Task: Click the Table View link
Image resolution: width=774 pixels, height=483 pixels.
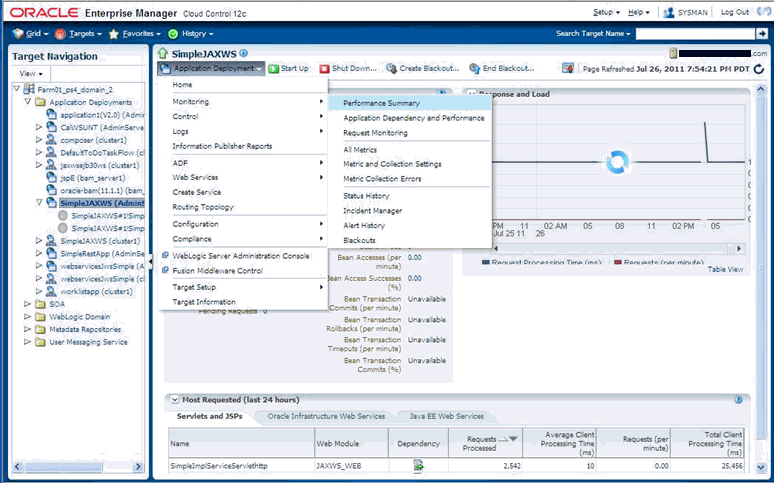Action: click(725, 269)
